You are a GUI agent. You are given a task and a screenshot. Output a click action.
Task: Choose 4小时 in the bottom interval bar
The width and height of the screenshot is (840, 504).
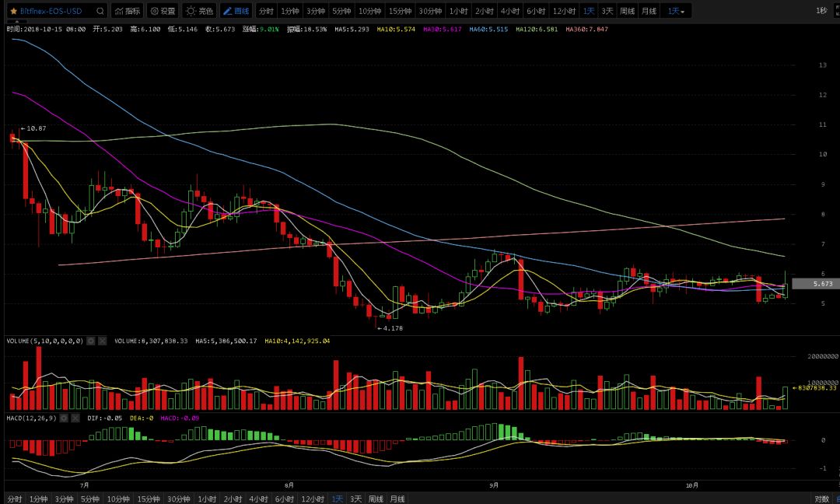click(x=258, y=499)
